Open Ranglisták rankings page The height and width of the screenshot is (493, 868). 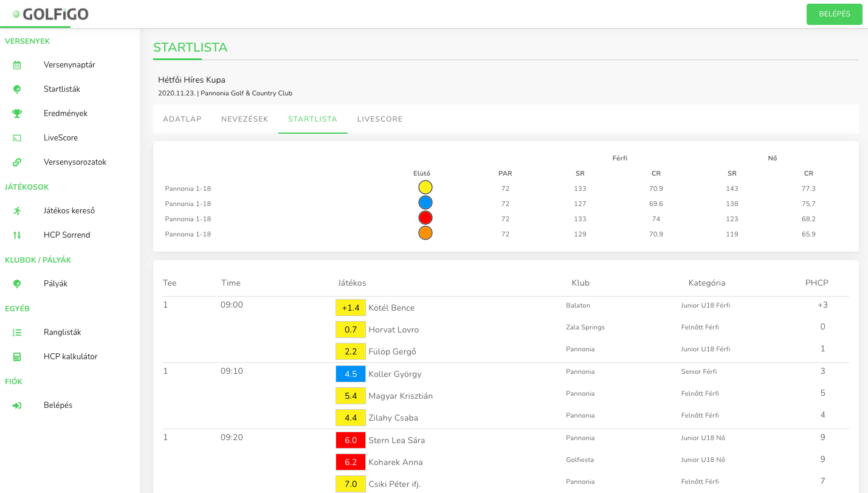(x=63, y=333)
